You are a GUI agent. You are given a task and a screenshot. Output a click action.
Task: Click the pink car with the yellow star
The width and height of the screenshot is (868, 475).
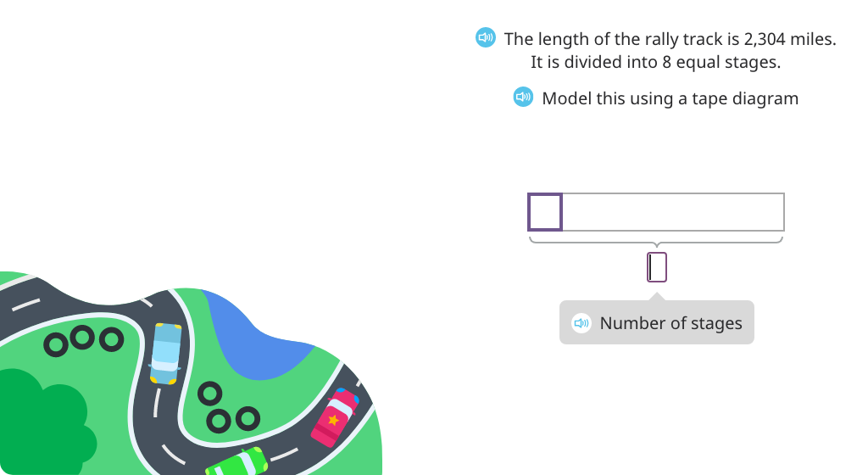(x=336, y=416)
